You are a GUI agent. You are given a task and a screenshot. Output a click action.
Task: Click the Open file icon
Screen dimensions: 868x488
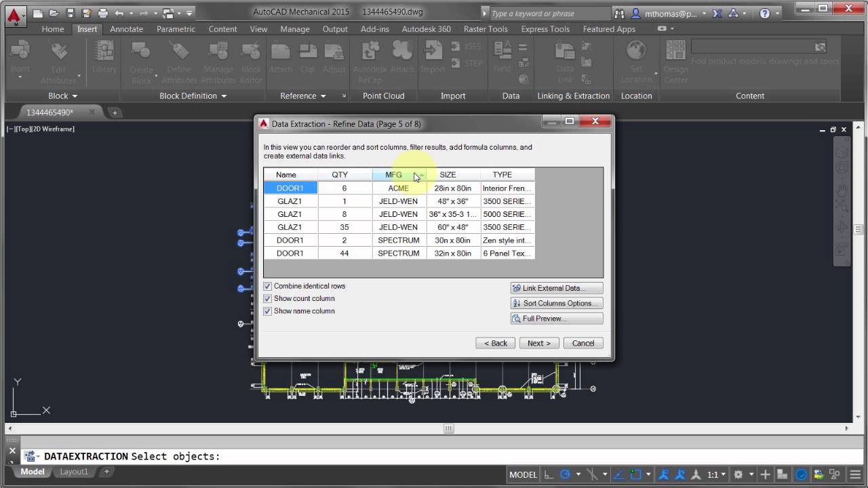coord(54,13)
